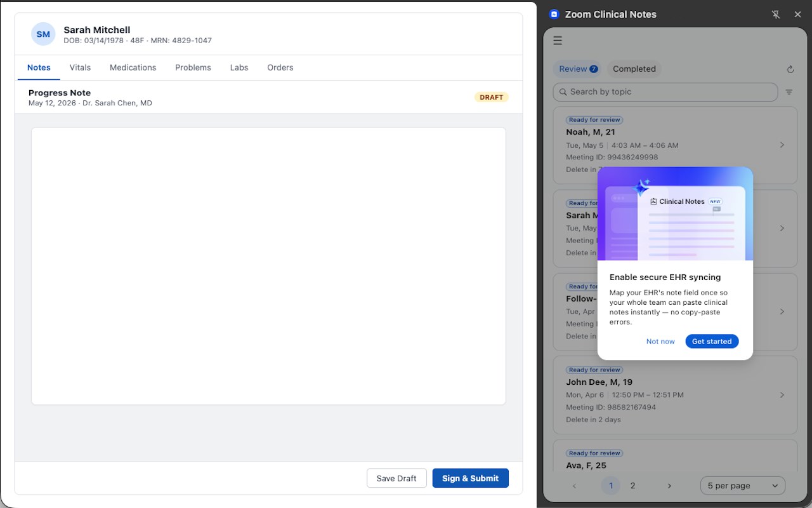Screen dimensions: 812x508
Task: Click the SM patient avatar
Action: [43, 34]
